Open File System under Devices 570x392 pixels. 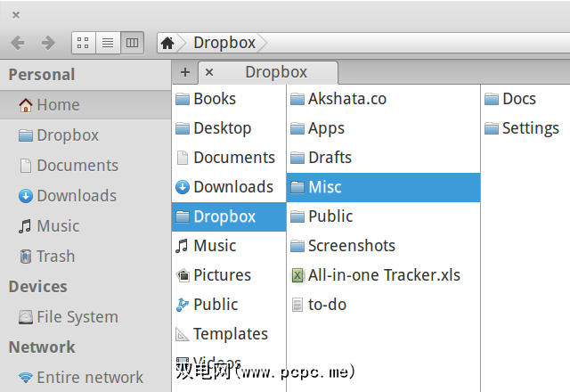[85, 317]
